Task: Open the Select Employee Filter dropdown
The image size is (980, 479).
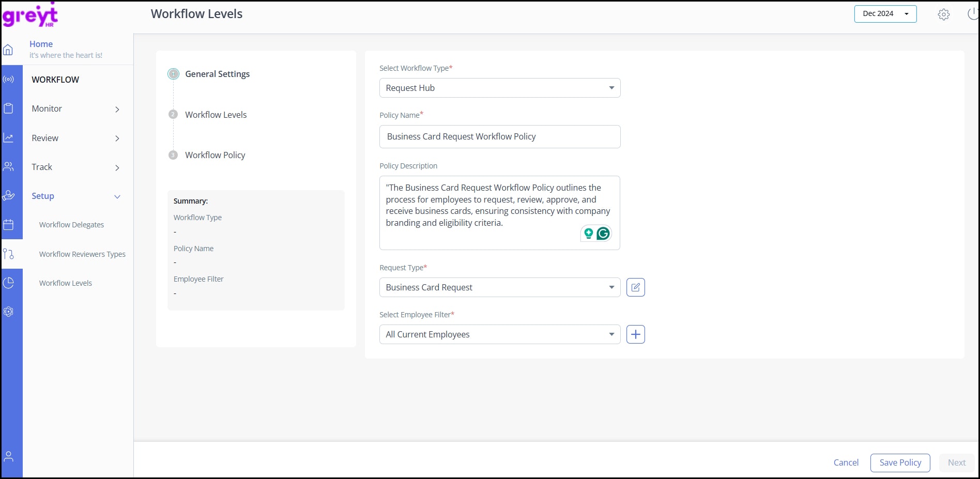Action: point(500,334)
